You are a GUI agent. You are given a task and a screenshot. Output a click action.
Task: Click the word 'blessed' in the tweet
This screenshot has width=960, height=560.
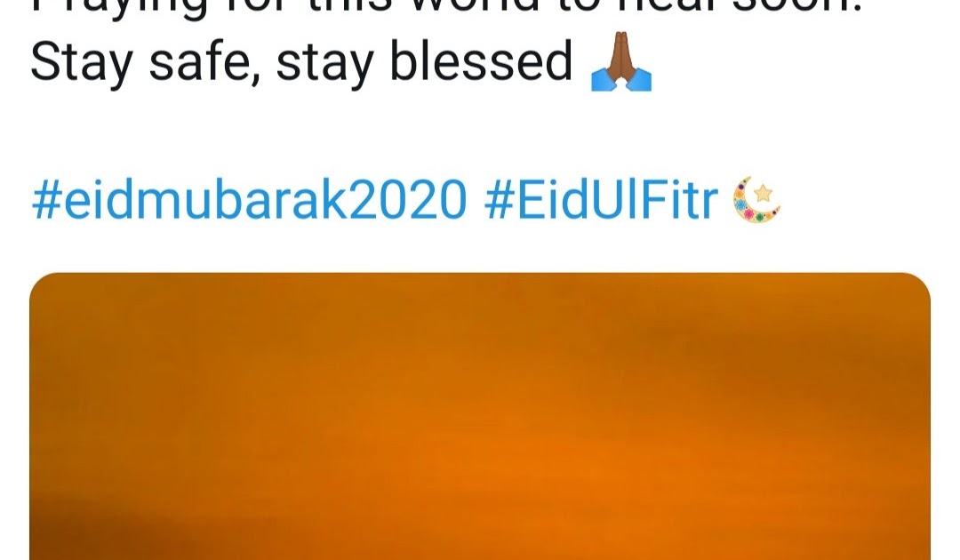(481, 61)
